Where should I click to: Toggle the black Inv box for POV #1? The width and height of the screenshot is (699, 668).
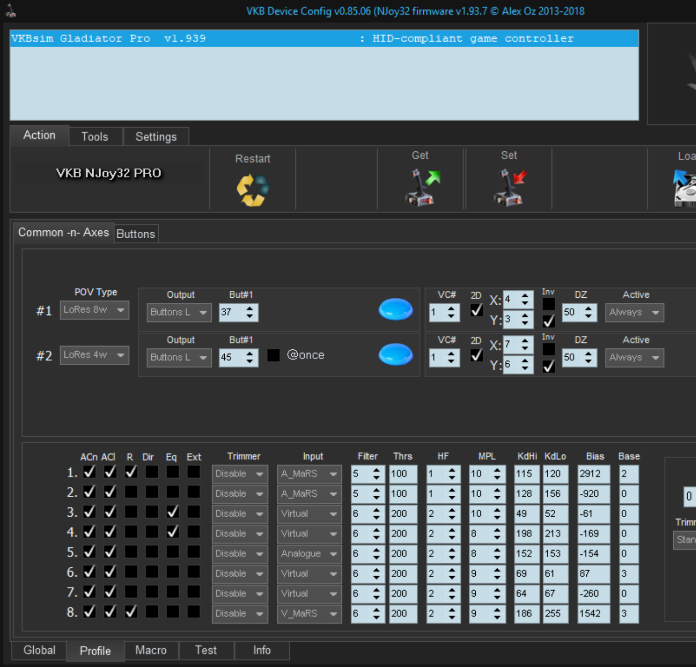(548, 304)
